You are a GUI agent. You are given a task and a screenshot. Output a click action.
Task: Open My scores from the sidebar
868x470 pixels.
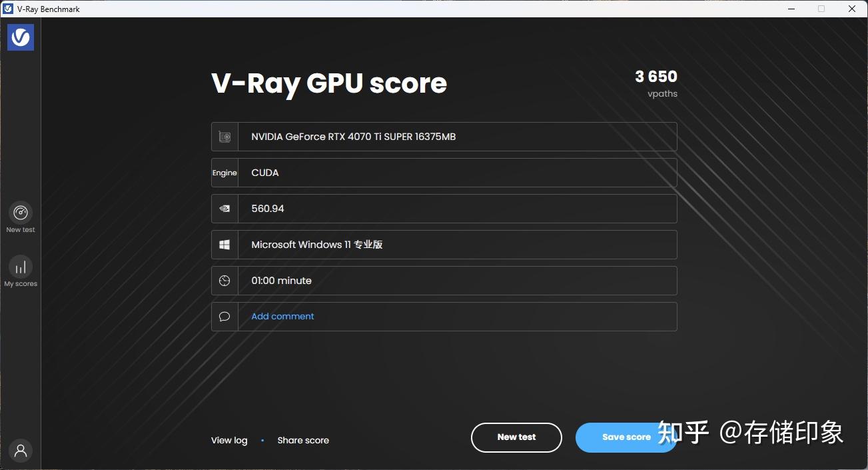coord(20,265)
